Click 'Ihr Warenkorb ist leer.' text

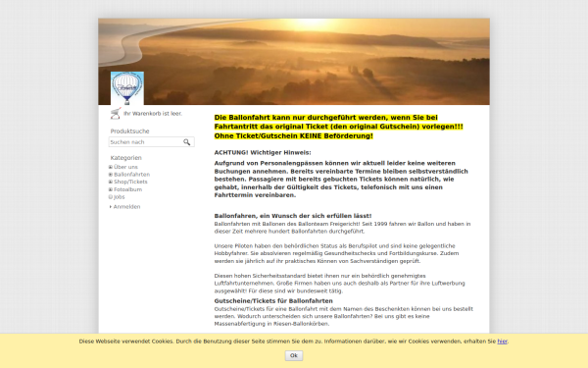click(x=153, y=114)
